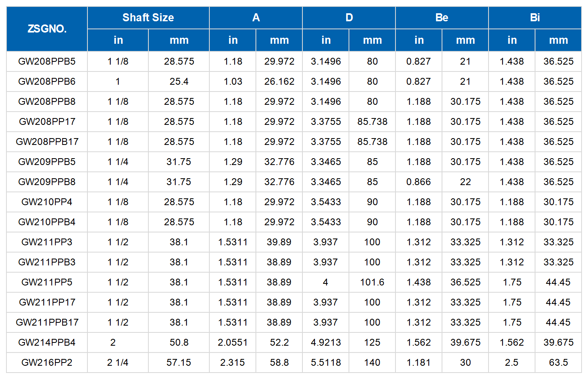This screenshot has height=379, width=588.
Task: Click the 52.2 cell
Action: point(279,342)
